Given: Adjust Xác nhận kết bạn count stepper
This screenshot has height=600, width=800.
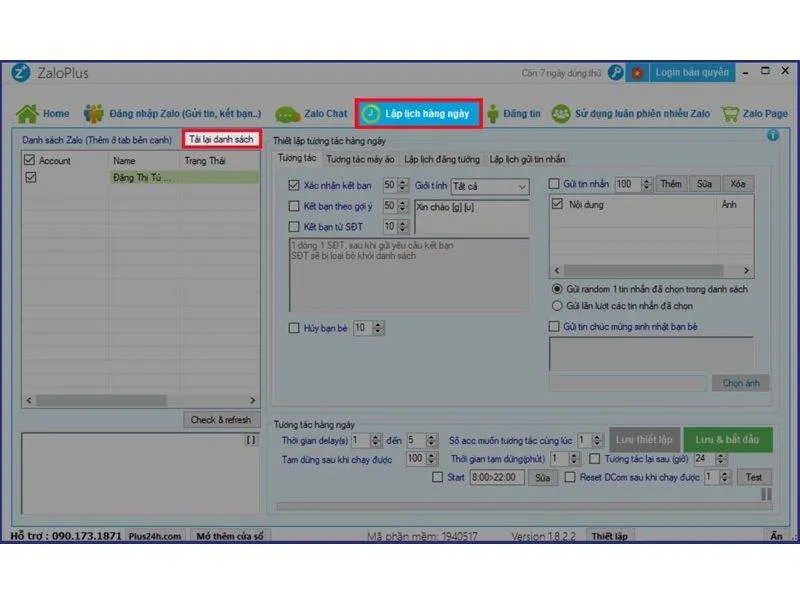Looking at the screenshot, I should [x=403, y=185].
